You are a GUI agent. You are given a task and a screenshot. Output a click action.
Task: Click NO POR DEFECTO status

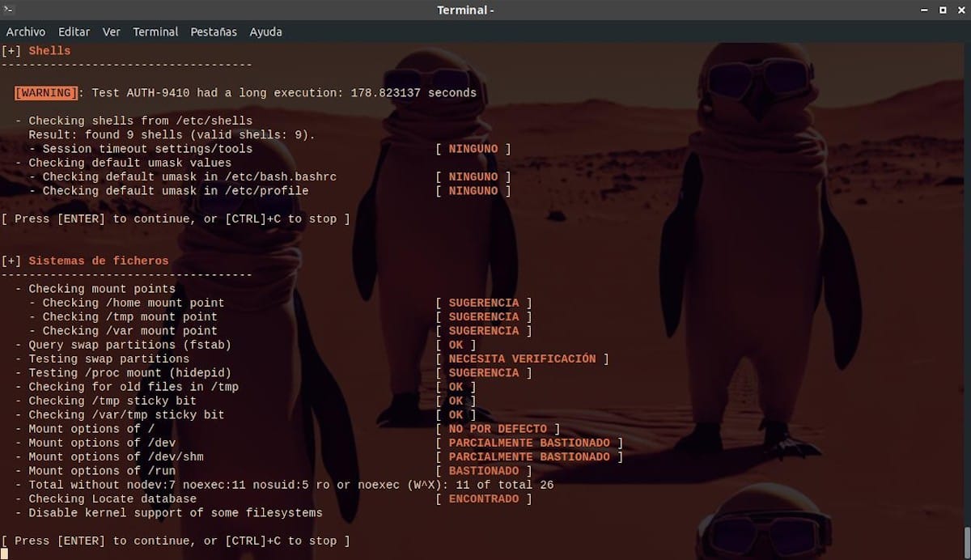[498, 429]
